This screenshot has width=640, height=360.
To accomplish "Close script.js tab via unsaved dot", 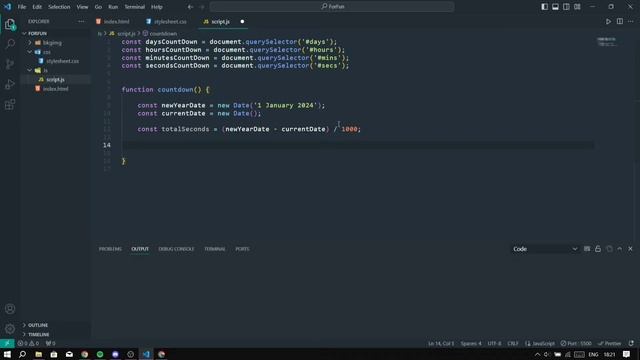I will point(242,22).
